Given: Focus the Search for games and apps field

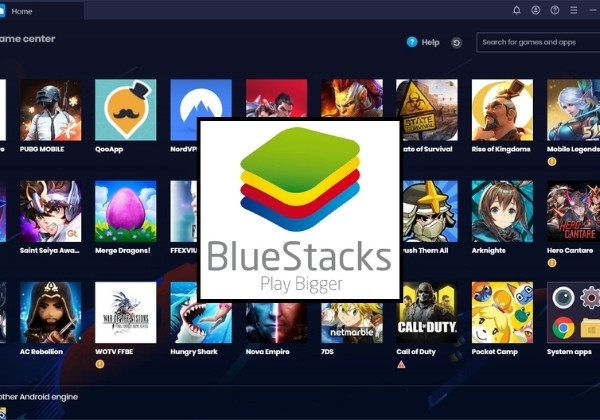Looking at the screenshot, I should tap(538, 42).
